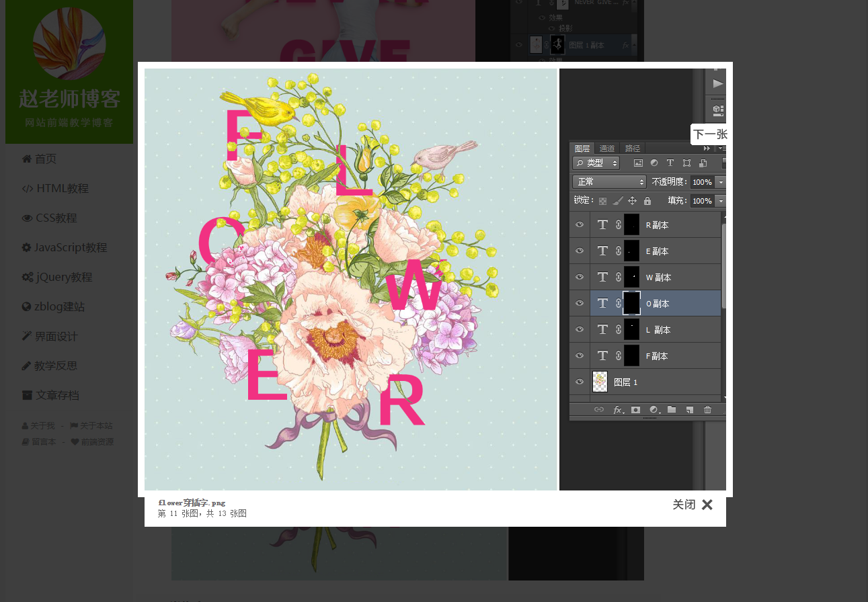The image size is (868, 602).
Task: Close lightbox with 关闭 button
Action: (x=693, y=505)
